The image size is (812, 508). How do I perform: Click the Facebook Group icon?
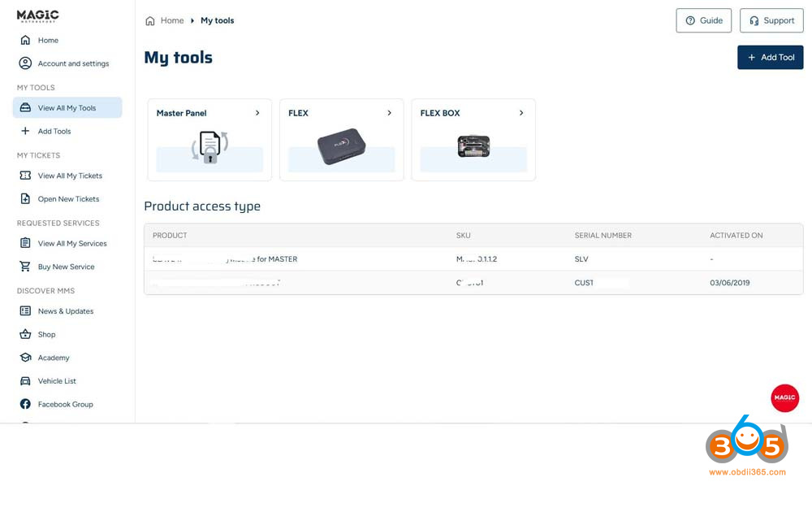(x=25, y=404)
